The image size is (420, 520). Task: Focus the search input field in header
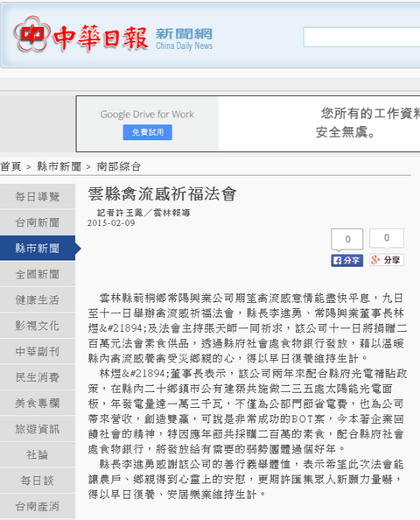pos(361,37)
